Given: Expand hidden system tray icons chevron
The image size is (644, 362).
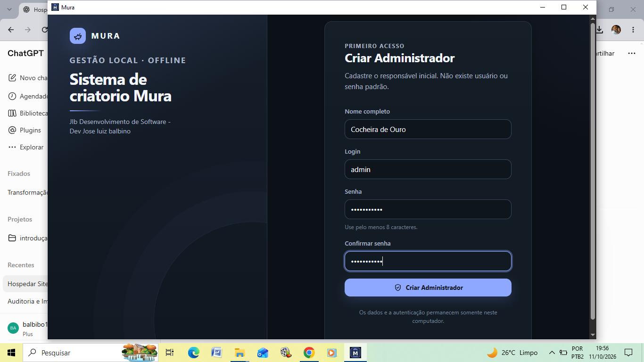Looking at the screenshot, I should pos(552,353).
